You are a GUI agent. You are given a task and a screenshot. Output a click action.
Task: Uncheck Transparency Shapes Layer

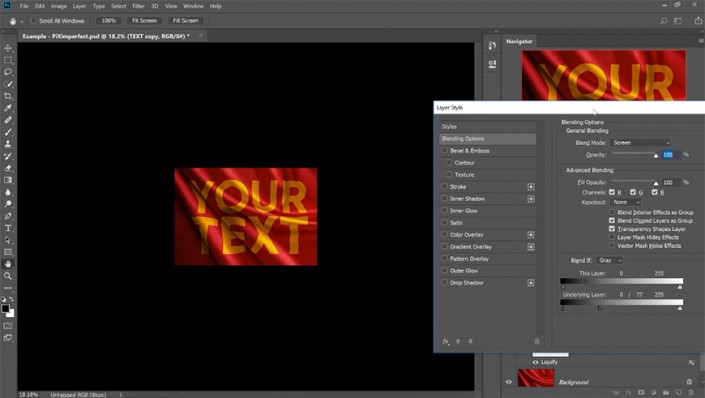(612, 229)
